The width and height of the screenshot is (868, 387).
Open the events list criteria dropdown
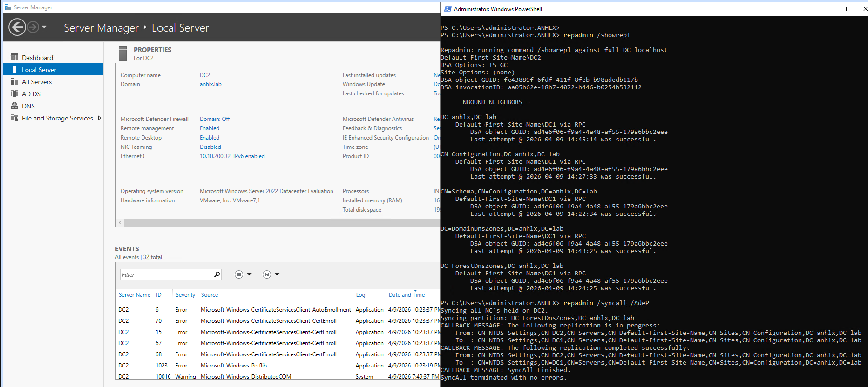click(243, 274)
